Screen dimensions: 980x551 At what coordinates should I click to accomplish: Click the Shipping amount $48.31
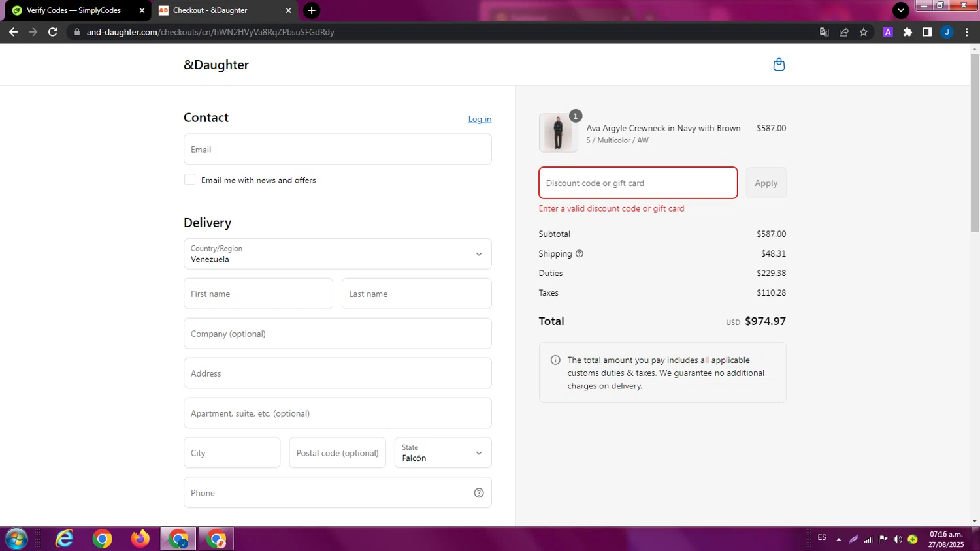[774, 253]
